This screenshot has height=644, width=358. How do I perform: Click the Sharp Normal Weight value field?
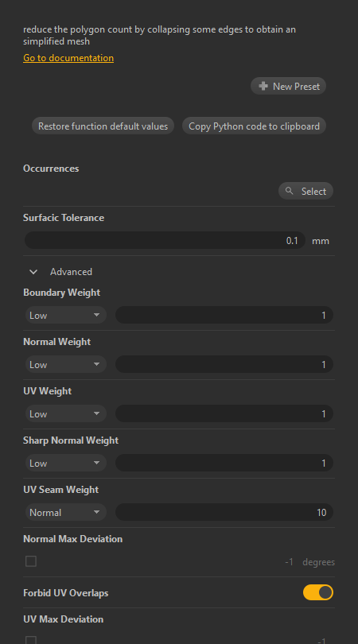[224, 463]
